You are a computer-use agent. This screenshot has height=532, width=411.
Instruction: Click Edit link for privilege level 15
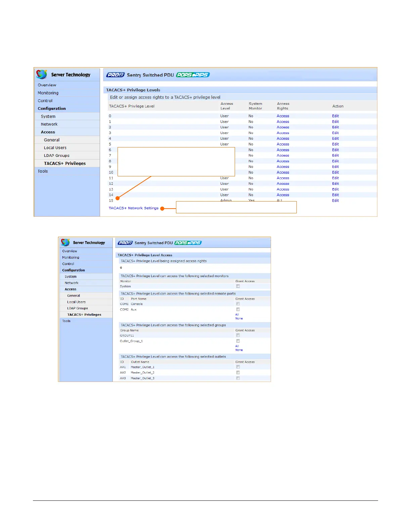click(x=335, y=201)
